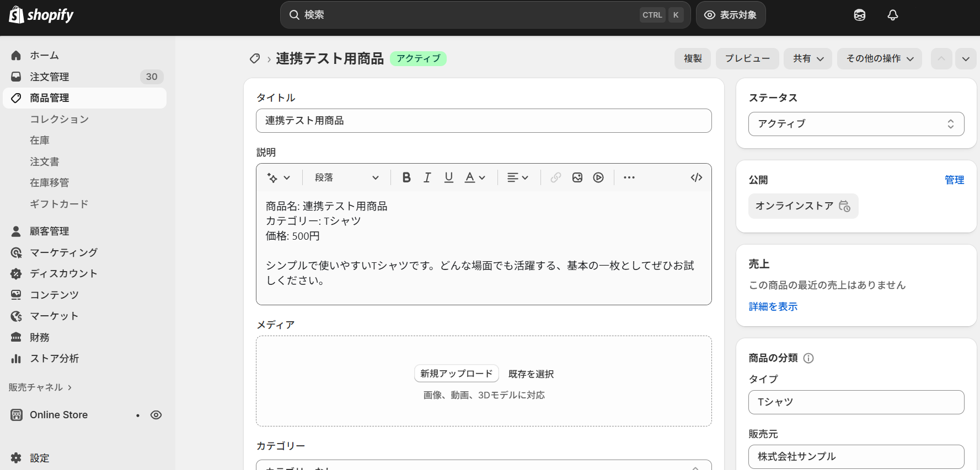
Task: Click the 管理 link in 公開
Action: (954, 180)
